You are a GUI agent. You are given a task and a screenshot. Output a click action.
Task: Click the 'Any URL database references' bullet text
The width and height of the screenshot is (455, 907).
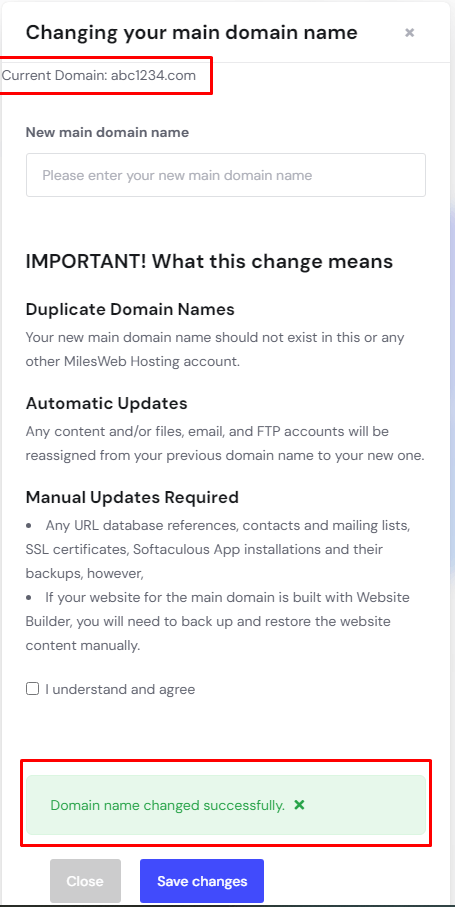point(143,526)
